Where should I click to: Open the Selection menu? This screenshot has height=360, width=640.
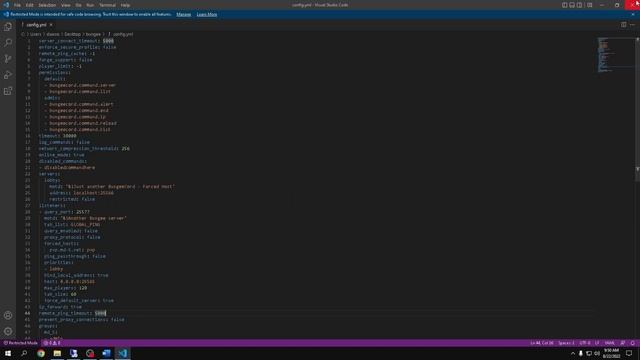(x=47, y=5)
